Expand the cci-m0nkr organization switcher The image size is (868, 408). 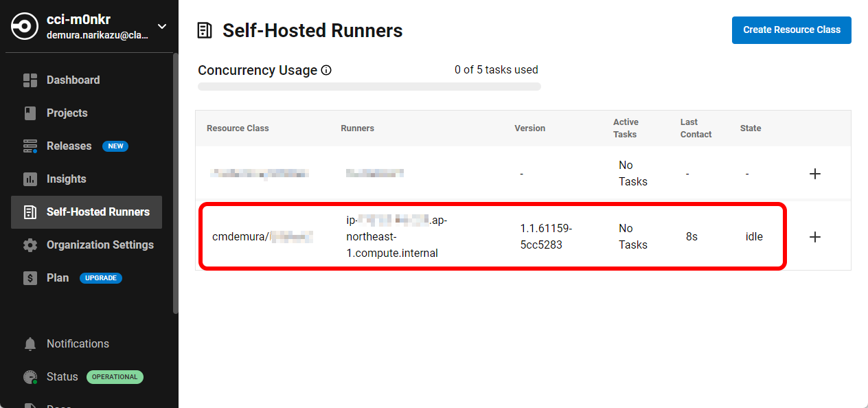162,26
